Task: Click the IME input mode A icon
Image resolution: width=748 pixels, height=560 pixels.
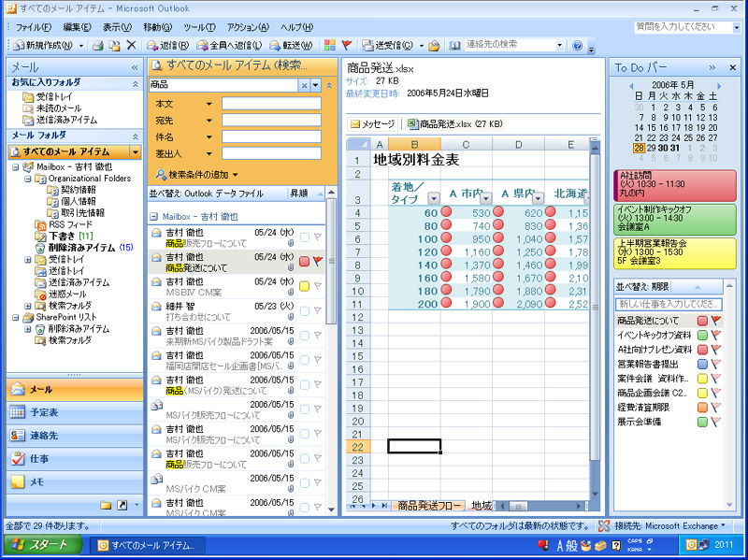Action: pos(560,545)
